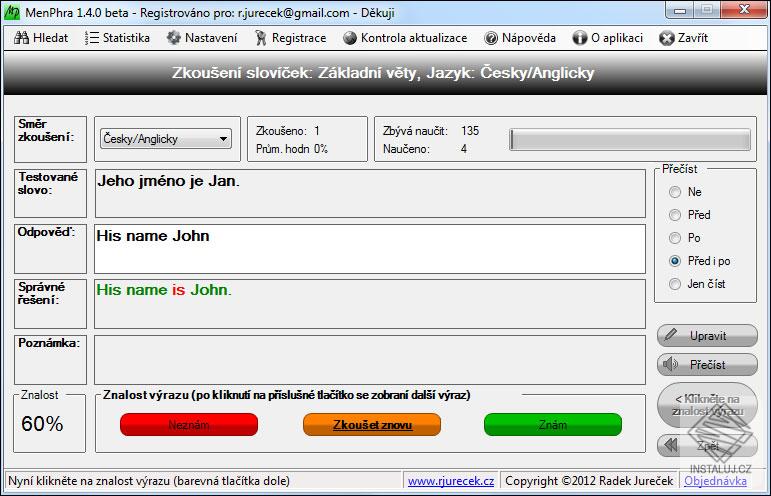Click the learning progress bar

click(630, 140)
